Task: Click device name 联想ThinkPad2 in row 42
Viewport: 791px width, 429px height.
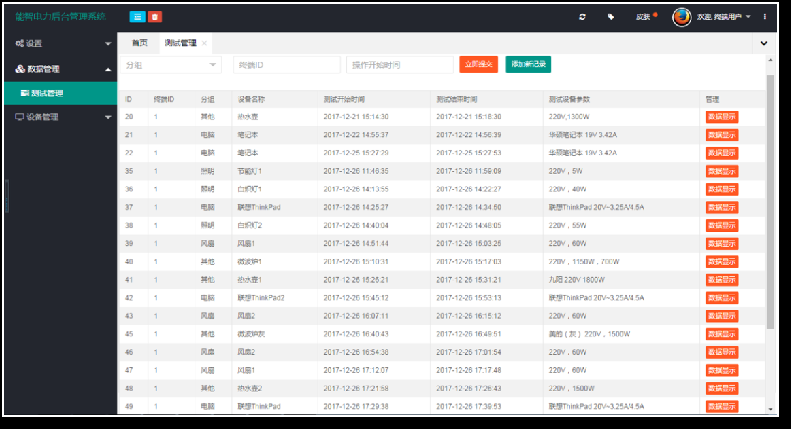Action: click(261, 298)
